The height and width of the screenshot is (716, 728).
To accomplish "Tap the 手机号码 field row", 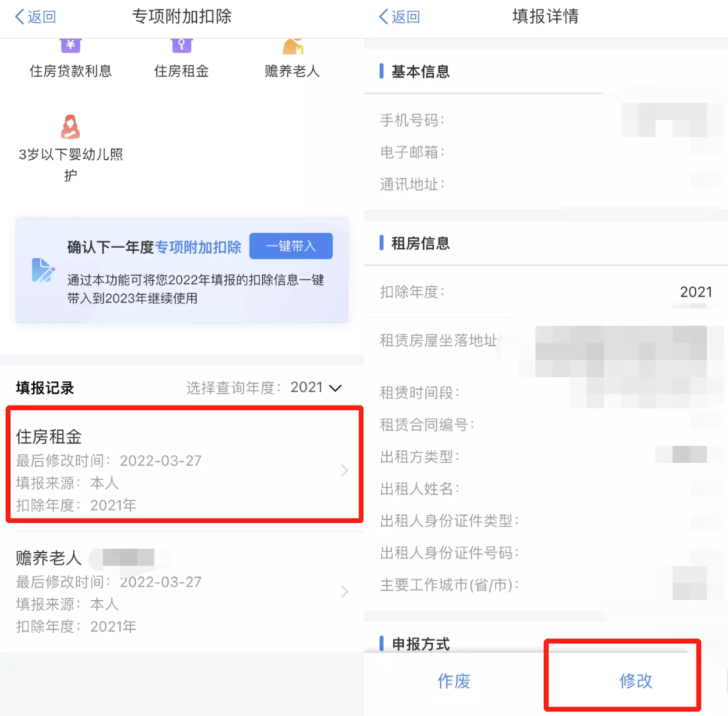I will tap(546, 120).
